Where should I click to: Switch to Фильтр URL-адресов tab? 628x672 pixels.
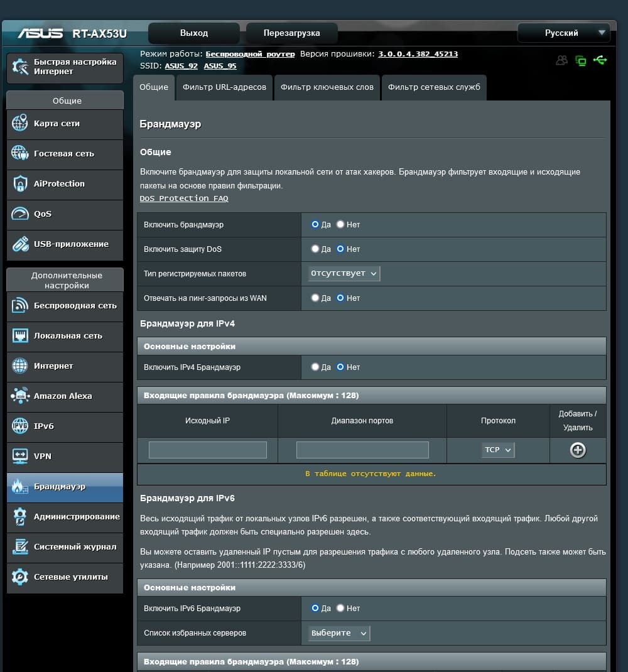pos(224,87)
